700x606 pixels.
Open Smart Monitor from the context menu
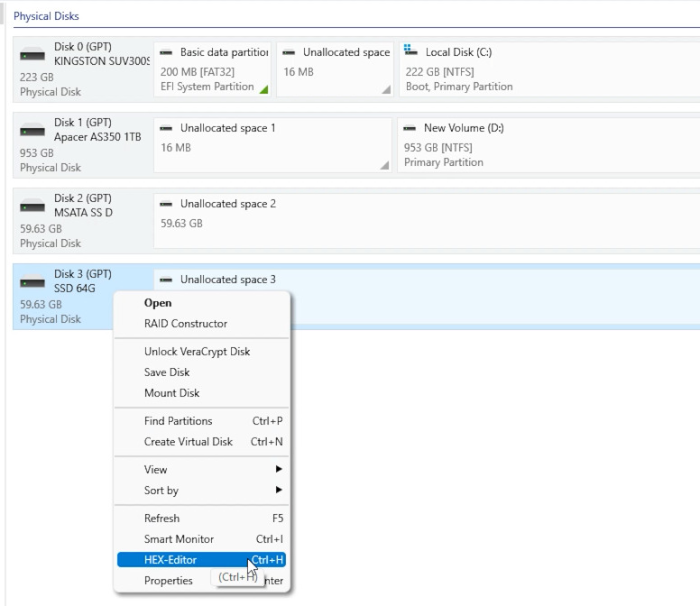(202, 539)
